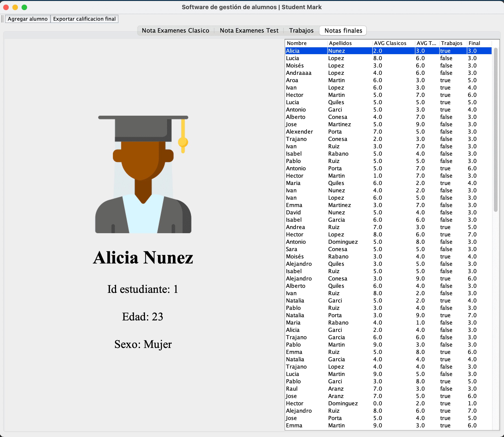Select the Trajano Garcia row

[x=388, y=337]
